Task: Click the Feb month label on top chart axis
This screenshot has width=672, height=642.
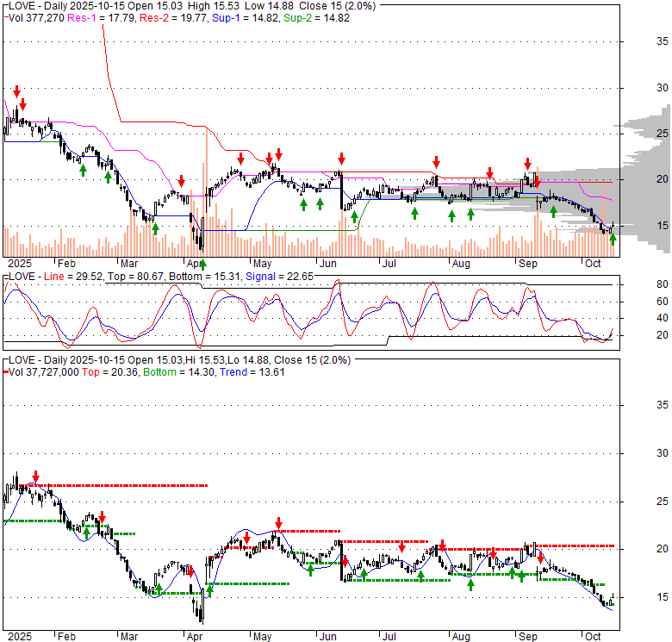Action: point(65,264)
